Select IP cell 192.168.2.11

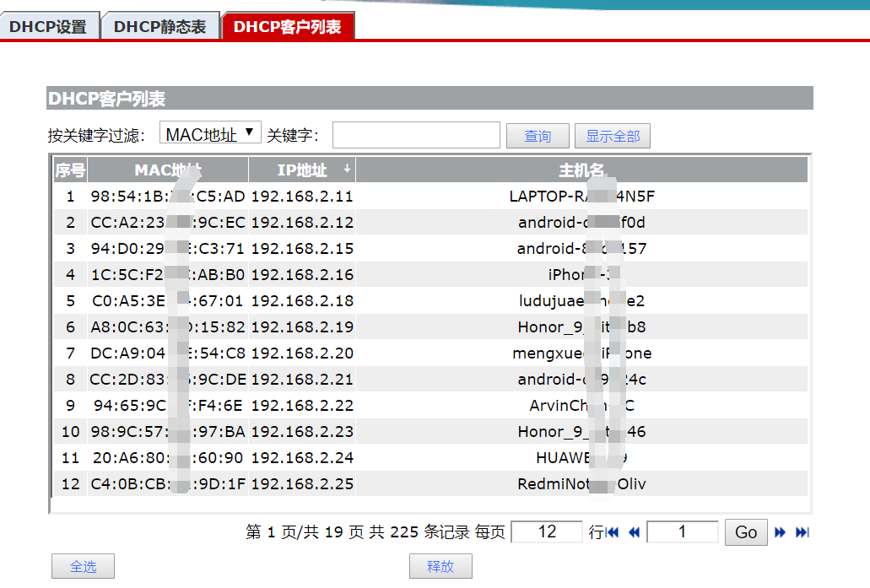coord(302,197)
